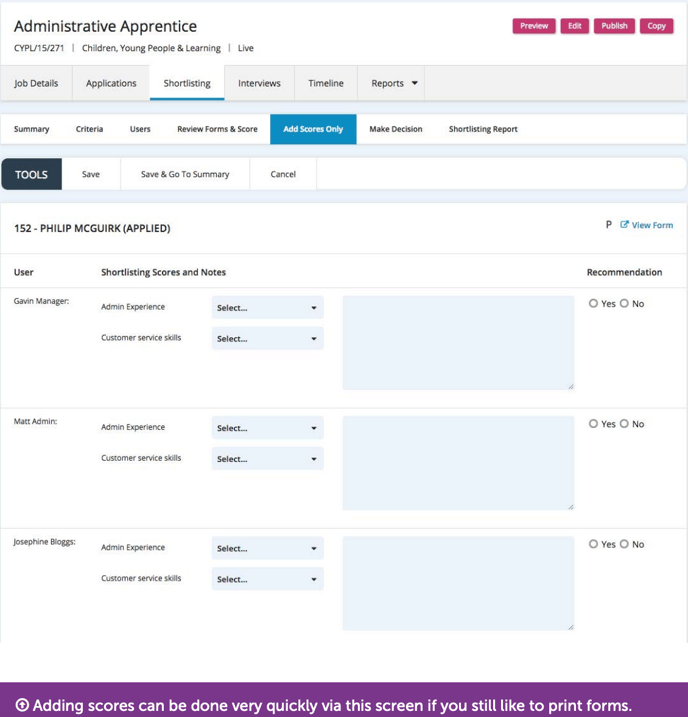Click Save & Go To Summary
The width and height of the screenshot is (688, 717).
[185, 174]
